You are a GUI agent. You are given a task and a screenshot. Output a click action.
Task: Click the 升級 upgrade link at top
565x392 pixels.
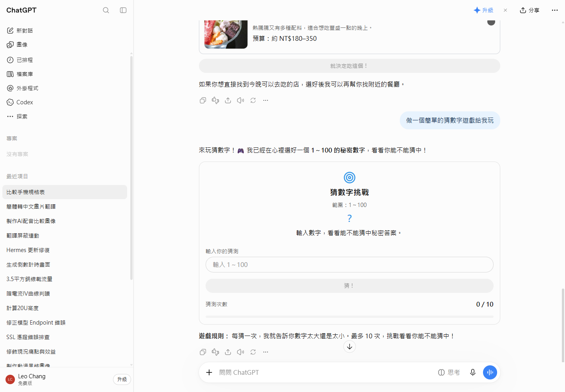483,10
